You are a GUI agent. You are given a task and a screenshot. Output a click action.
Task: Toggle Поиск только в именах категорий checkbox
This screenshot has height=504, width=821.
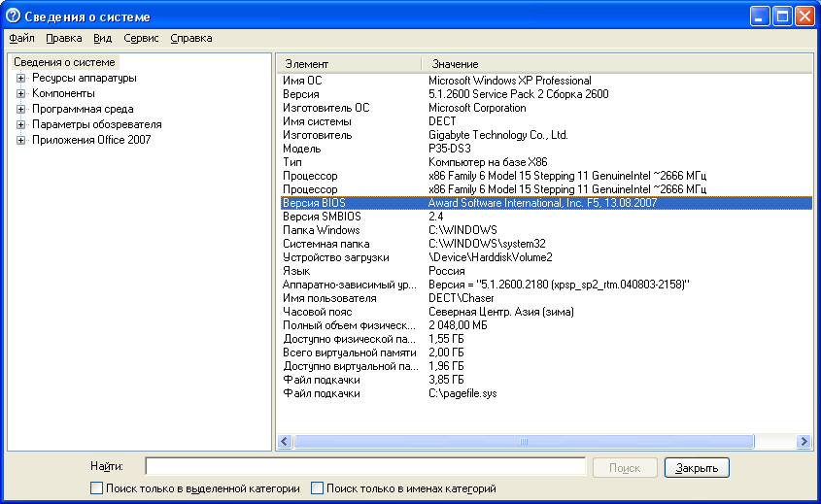point(318,488)
